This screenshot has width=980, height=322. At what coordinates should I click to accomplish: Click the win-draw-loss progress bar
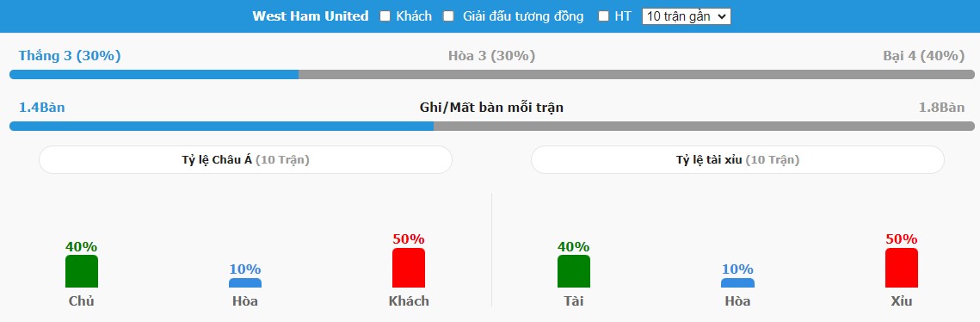[492, 74]
